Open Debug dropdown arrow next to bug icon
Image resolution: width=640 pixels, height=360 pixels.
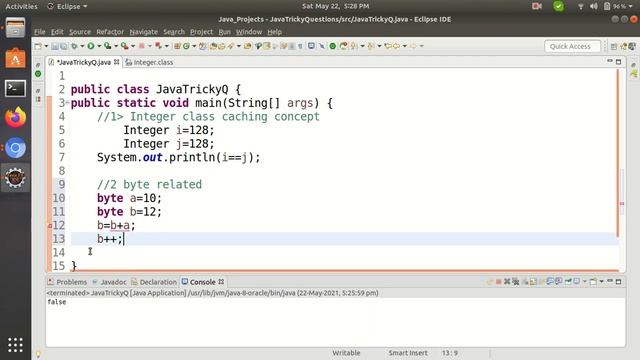pos(82,46)
